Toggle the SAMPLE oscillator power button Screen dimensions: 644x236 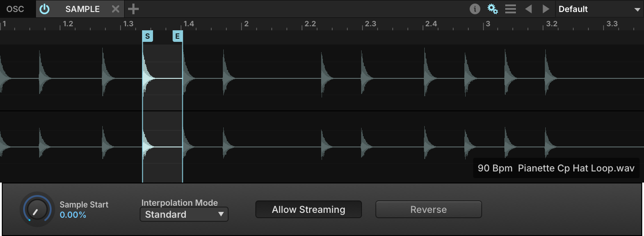pyautogui.click(x=44, y=9)
